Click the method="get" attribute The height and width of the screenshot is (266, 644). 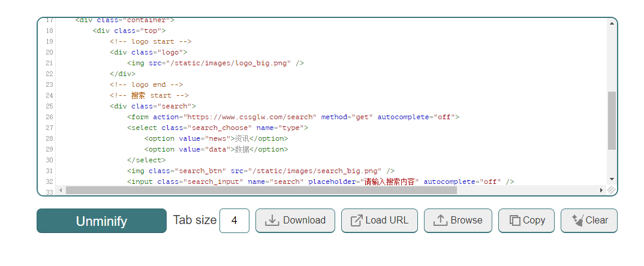click(x=347, y=117)
